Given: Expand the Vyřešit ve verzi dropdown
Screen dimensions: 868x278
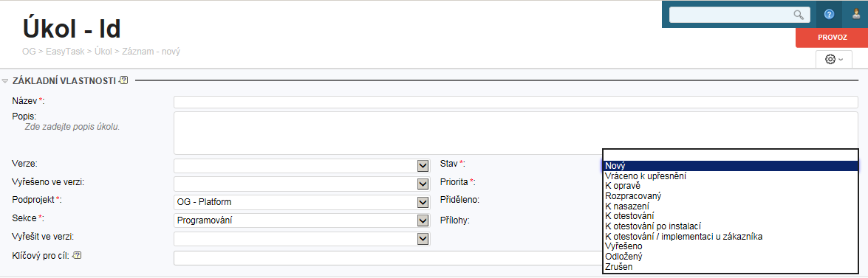Looking at the screenshot, I should pyautogui.click(x=423, y=239).
